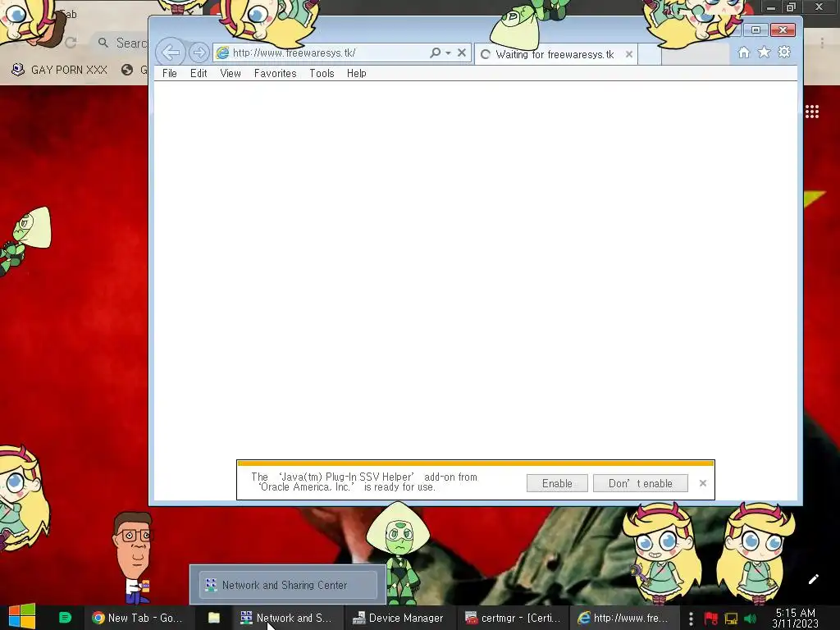
Task: Choose Don't enable for the Java add-on
Action: pos(640,483)
